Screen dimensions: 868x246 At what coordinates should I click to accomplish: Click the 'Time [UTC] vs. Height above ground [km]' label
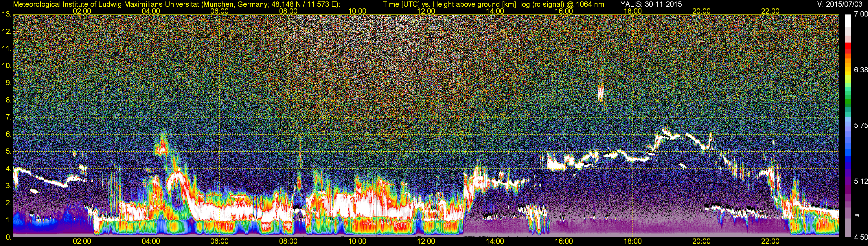pyautogui.click(x=450, y=4)
